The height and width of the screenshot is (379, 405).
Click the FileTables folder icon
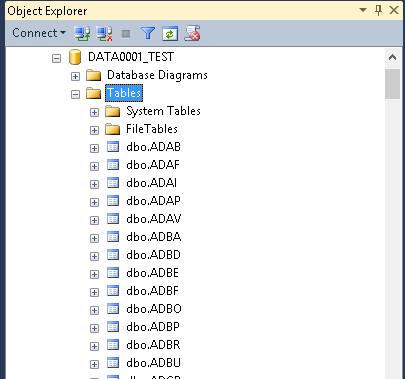click(x=112, y=129)
